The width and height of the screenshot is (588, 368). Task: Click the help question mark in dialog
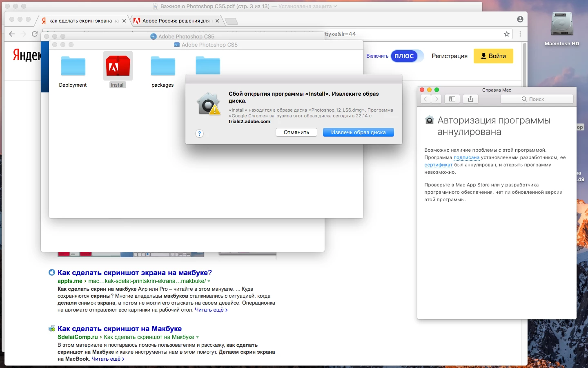point(199,133)
